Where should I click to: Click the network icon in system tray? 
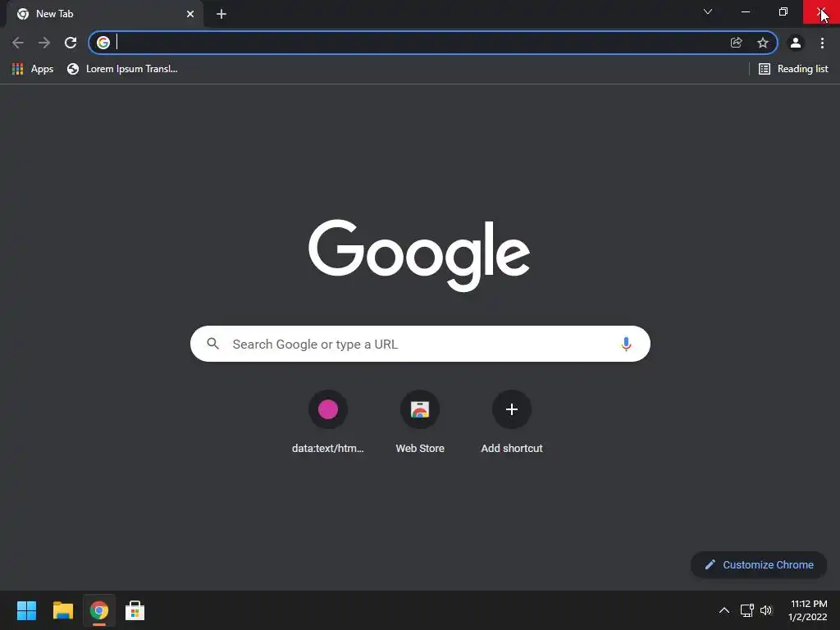point(746,610)
